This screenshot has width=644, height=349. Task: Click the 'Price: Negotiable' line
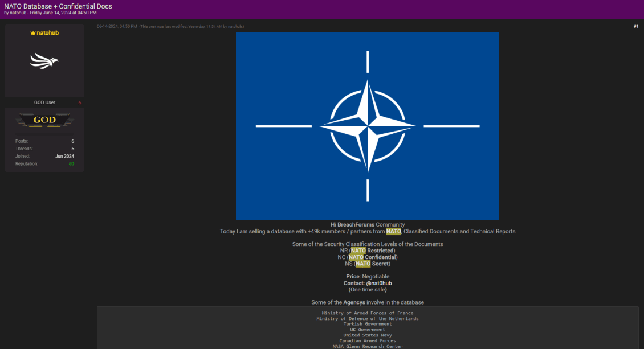click(368, 277)
